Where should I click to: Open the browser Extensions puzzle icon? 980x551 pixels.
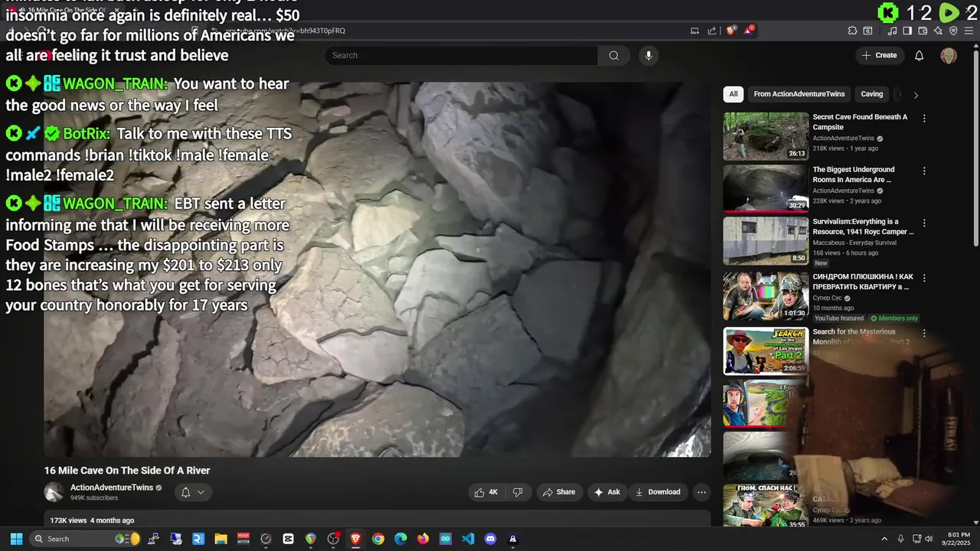852,31
